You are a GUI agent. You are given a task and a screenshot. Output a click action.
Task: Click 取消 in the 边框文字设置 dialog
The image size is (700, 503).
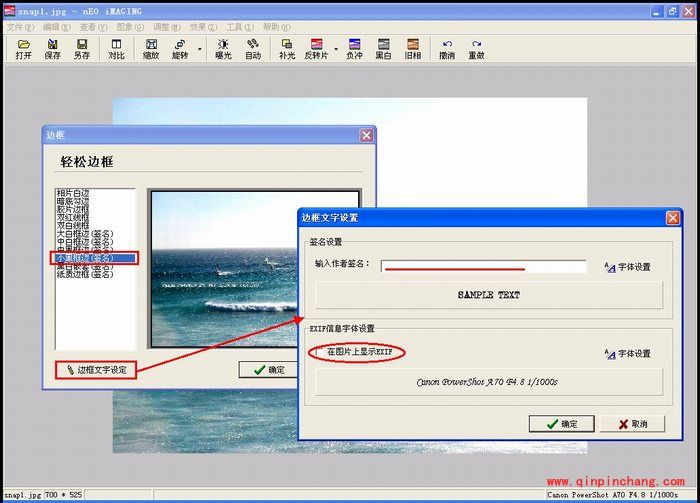630,424
